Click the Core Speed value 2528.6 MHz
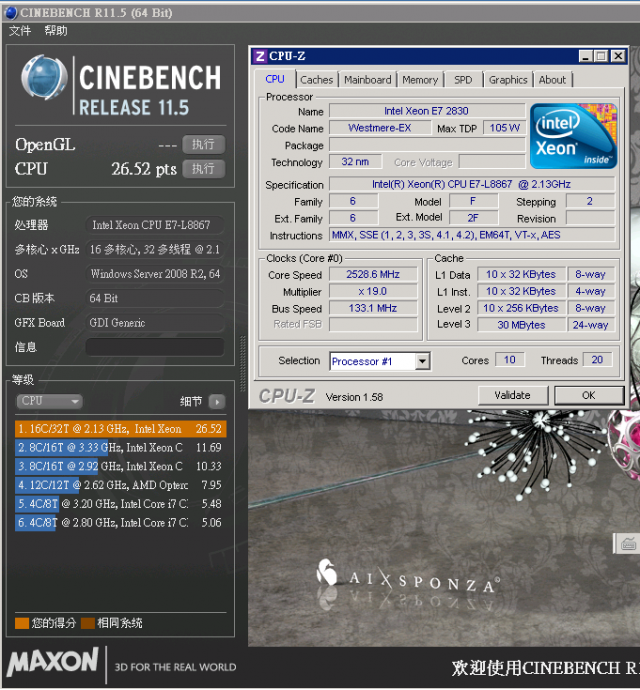The width and height of the screenshot is (640, 690). coord(373,274)
